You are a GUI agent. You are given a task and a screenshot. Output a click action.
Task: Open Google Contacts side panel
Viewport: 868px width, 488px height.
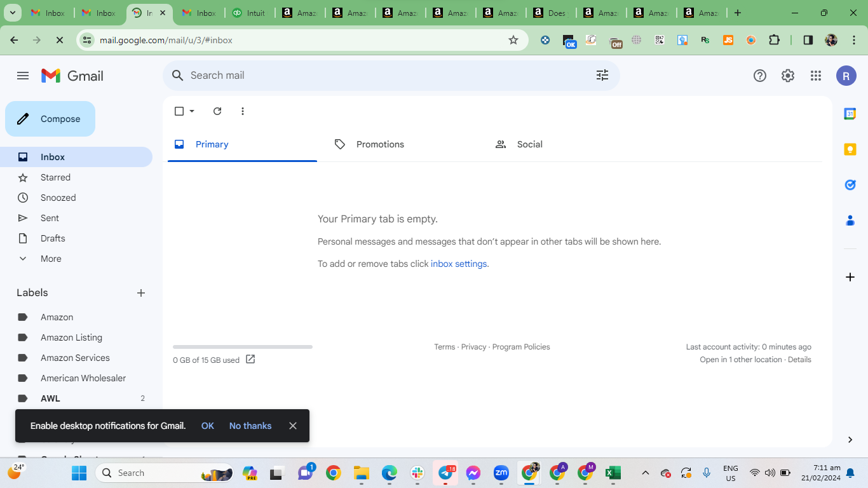pyautogui.click(x=850, y=220)
